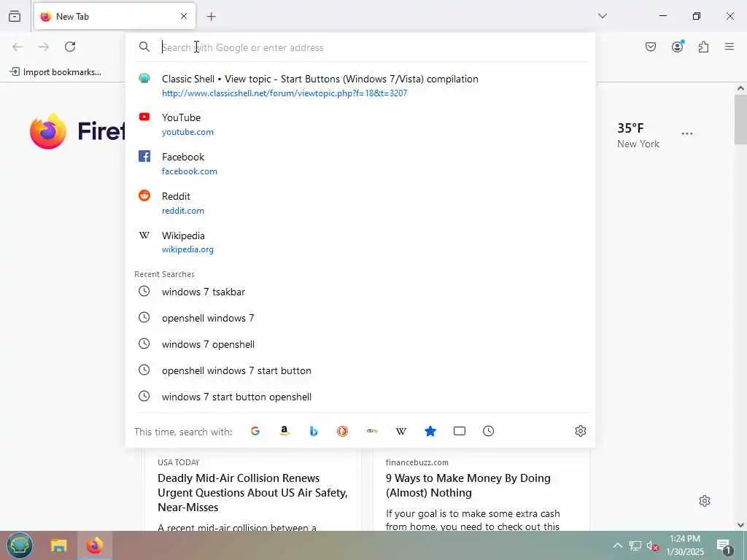Open the application hamburger menu

729,46
